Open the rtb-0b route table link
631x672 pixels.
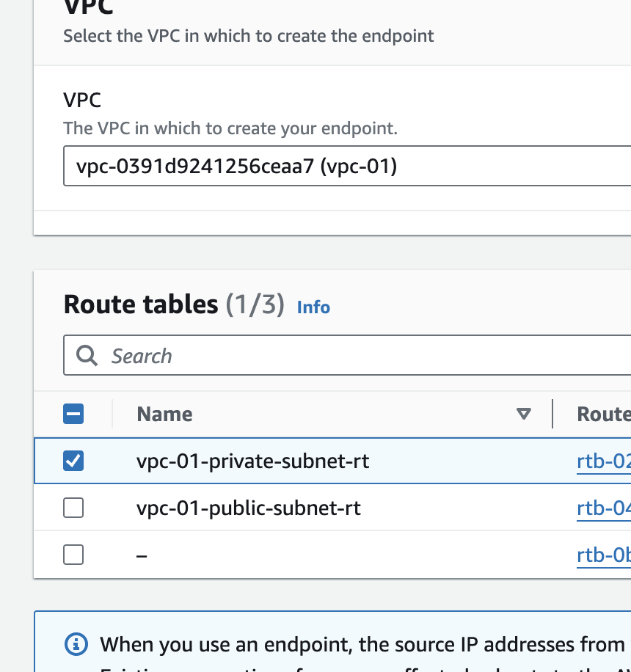click(x=603, y=555)
